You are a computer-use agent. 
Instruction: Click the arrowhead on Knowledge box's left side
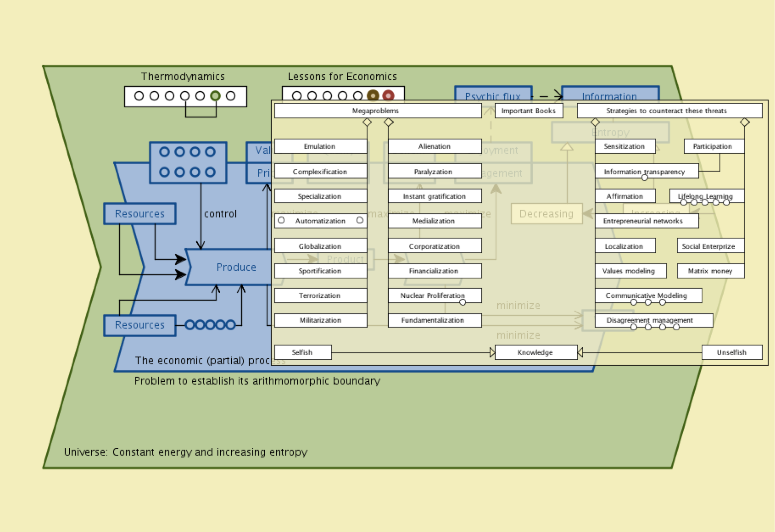click(x=492, y=352)
